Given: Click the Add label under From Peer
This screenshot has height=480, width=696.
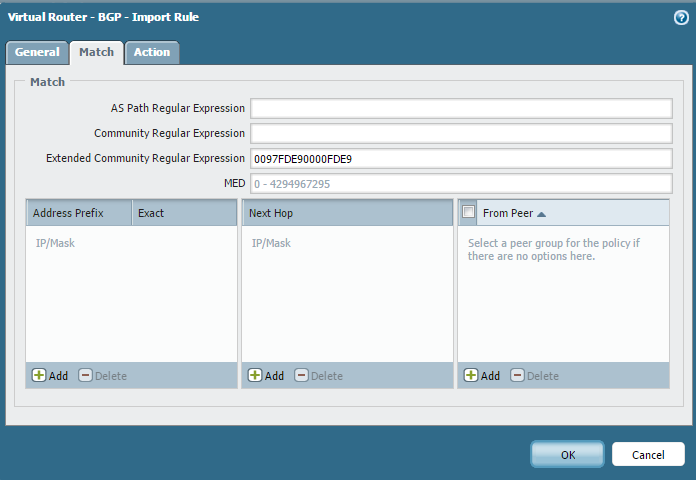Looking at the screenshot, I should click(x=490, y=376).
